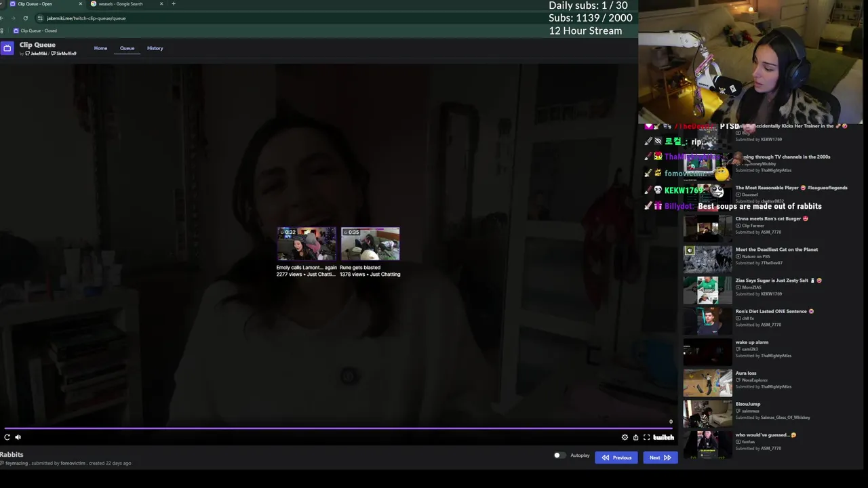Screen dimensions: 868x488
Task: Open the SirMuffin9 link
Action: 64,54
